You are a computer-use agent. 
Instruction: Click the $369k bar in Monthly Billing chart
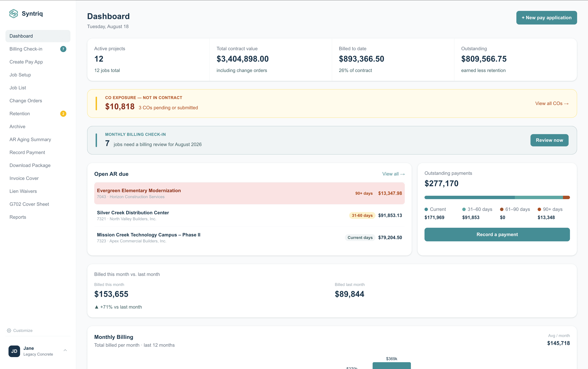(x=391, y=365)
